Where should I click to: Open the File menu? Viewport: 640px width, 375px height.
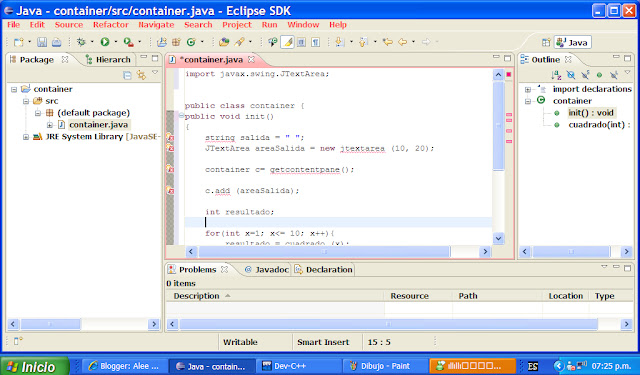pos(13,24)
